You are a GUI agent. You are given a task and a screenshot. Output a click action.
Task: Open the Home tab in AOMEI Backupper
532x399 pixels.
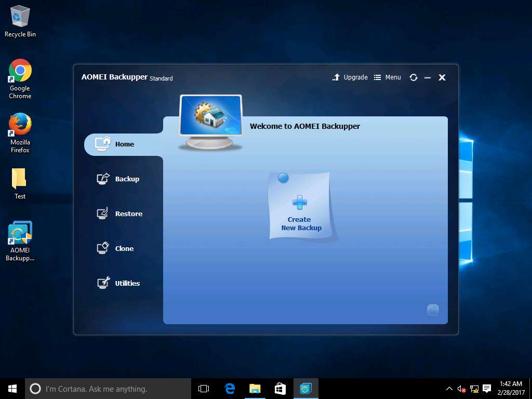(x=124, y=144)
